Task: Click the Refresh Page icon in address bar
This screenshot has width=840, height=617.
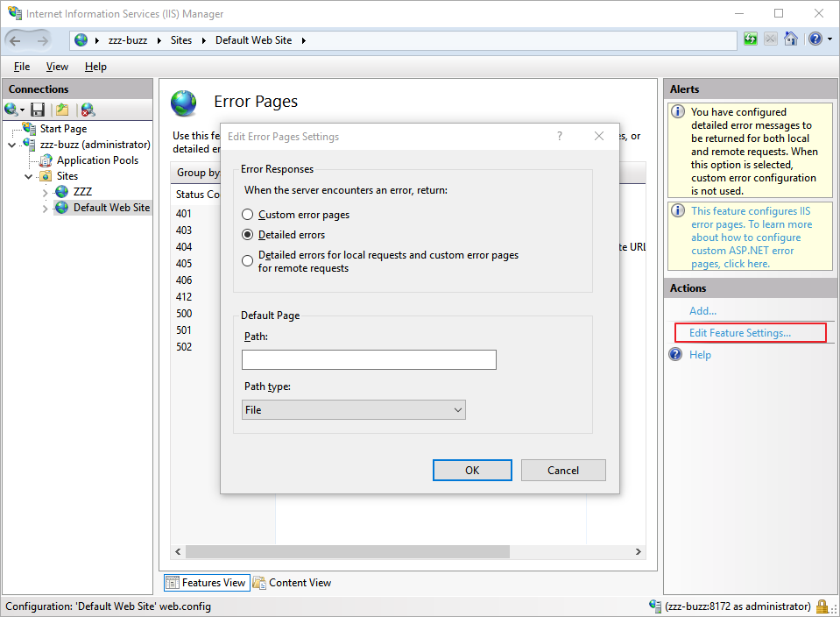Action: [751, 39]
